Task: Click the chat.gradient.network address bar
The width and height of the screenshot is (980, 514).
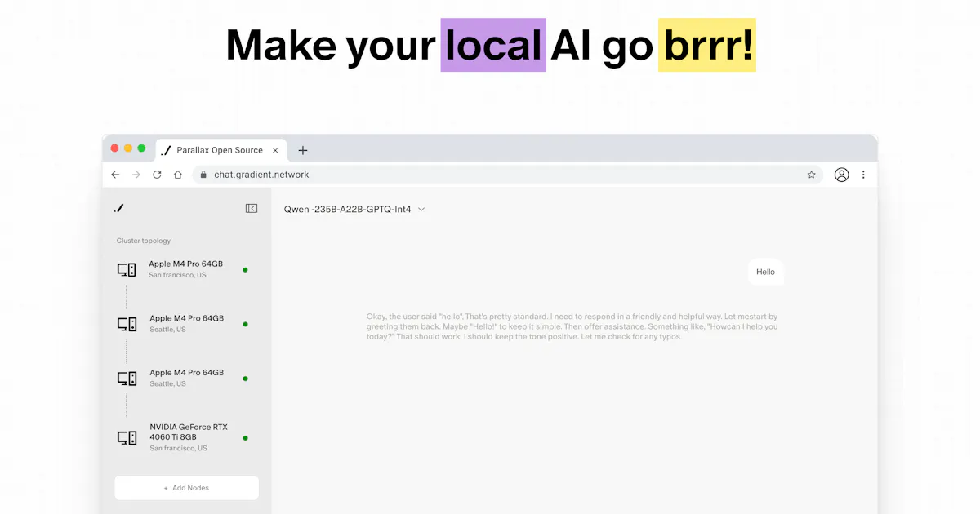Action: click(506, 175)
